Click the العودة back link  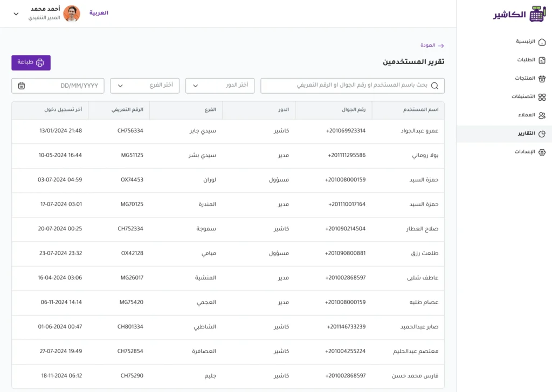pyautogui.click(x=432, y=45)
